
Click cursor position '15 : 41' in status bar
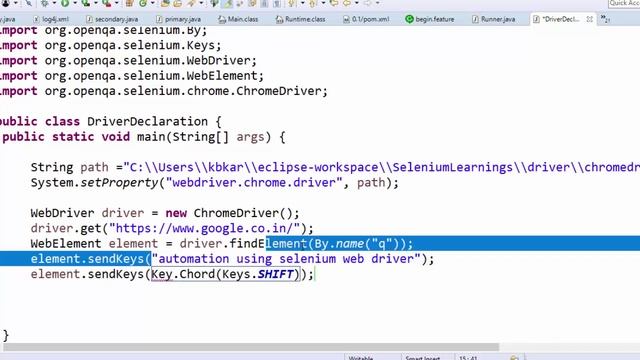tap(468, 358)
